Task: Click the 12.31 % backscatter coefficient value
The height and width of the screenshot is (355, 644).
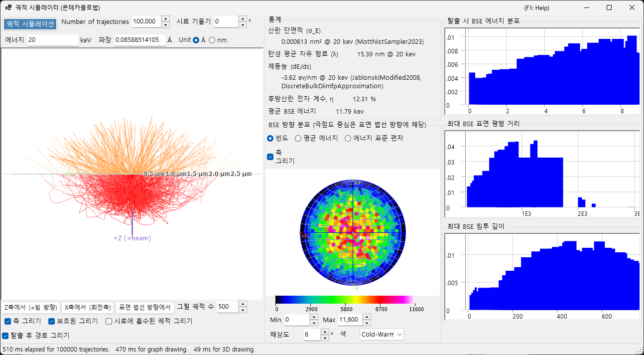Action: click(364, 99)
